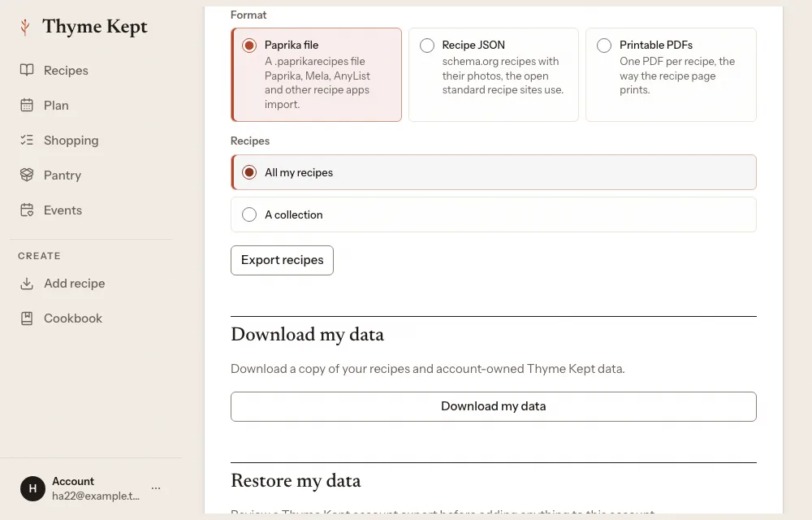Viewport: 812px width, 520px height.
Task: Click the 'One PDF per recipe' description
Action: 677,76
